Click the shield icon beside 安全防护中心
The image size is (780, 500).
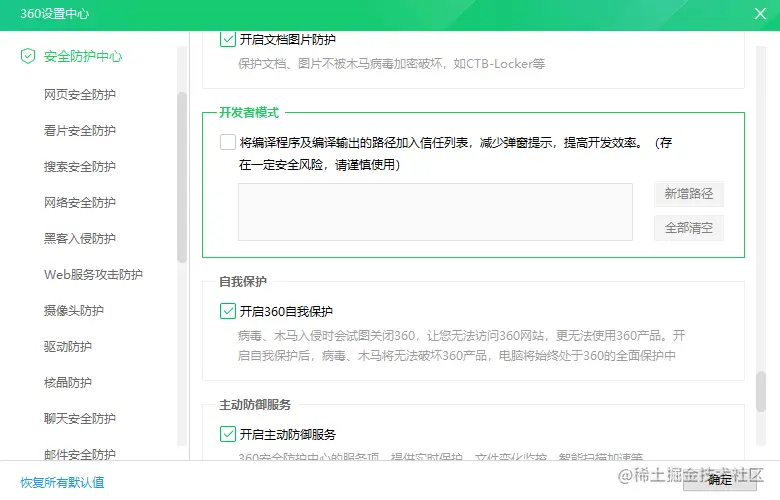(x=28, y=56)
